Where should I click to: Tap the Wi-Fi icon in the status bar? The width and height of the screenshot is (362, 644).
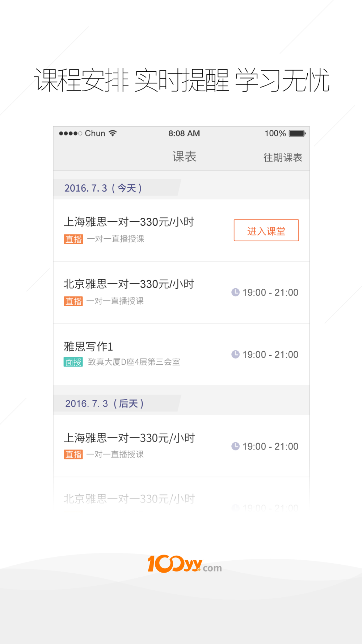click(x=113, y=133)
